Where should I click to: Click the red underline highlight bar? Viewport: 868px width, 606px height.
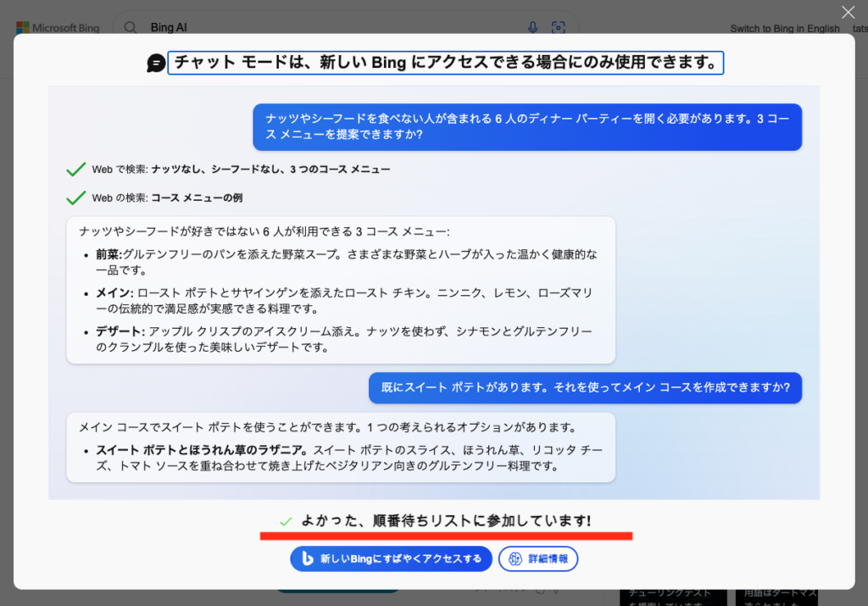[448, 536]
